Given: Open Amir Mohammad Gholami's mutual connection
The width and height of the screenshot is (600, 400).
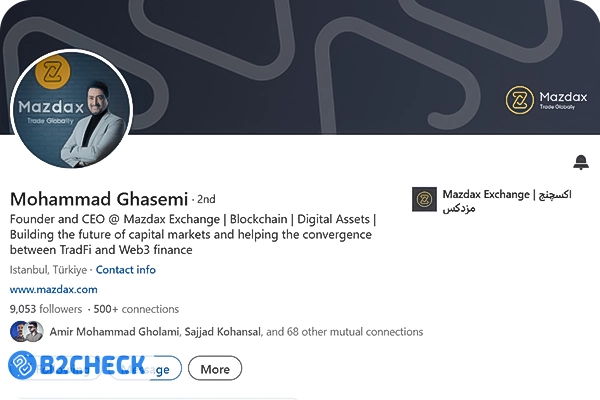Looking at the screenshot, I should (112, 332).
